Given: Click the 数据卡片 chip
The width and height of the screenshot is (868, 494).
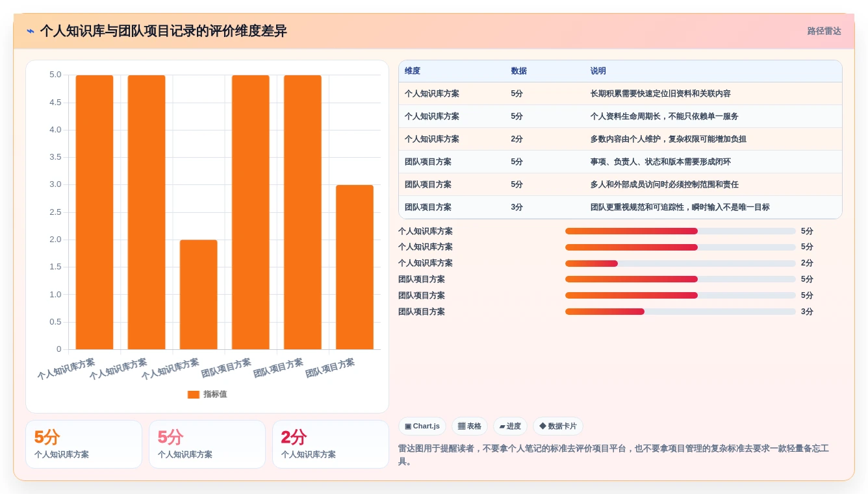Looking at the screenshot, I should [x=558, y=426].
